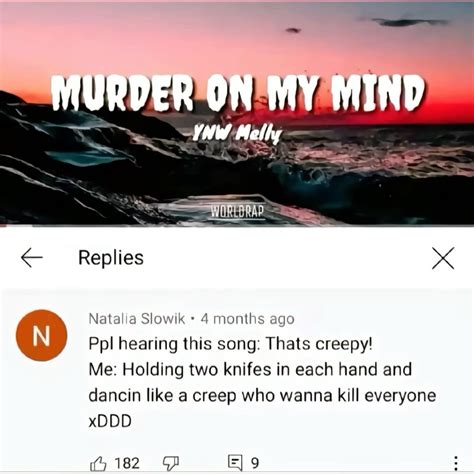Click the YNW Melly artist text
This screenshot has width=474, height=474.
pos(238,134)
